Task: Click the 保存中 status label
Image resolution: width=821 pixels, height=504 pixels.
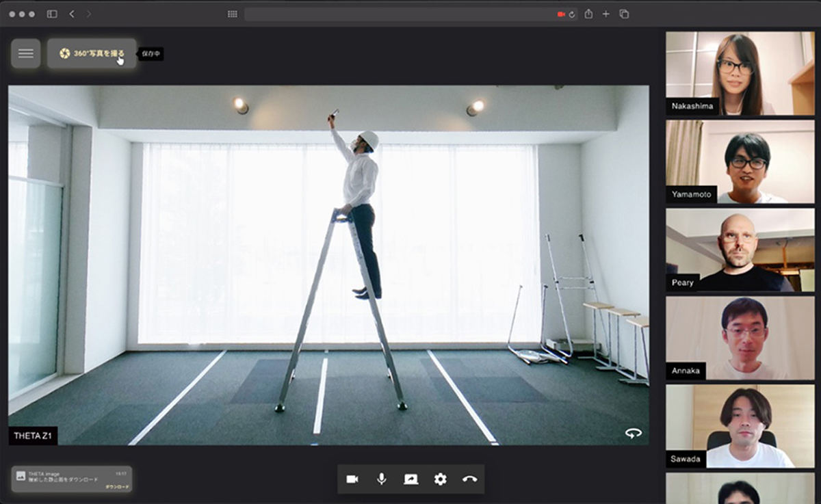Action: tap(151, 53)
